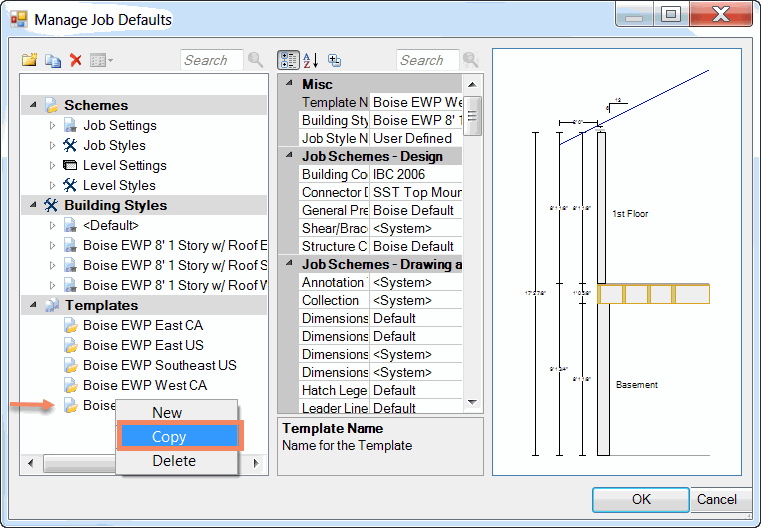Click the Building Code value IBC 2006
Screen dimensions: 761x528
pyautogui.click(x=416, y=174)
